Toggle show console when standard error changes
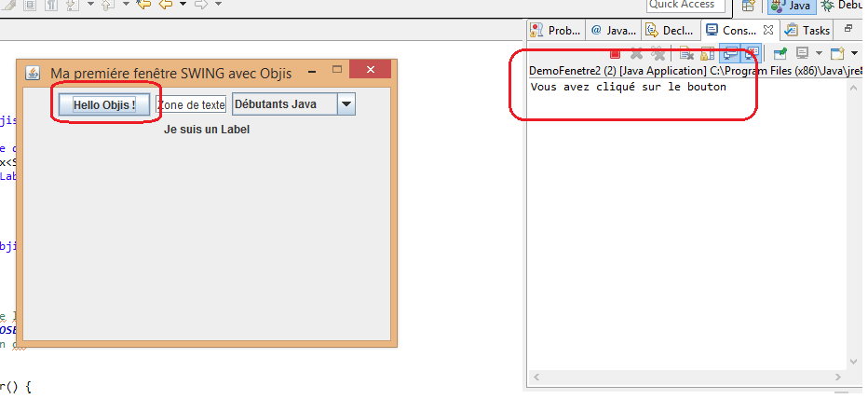Viewport: 868px width, 399px height. [x=751, y=54]
